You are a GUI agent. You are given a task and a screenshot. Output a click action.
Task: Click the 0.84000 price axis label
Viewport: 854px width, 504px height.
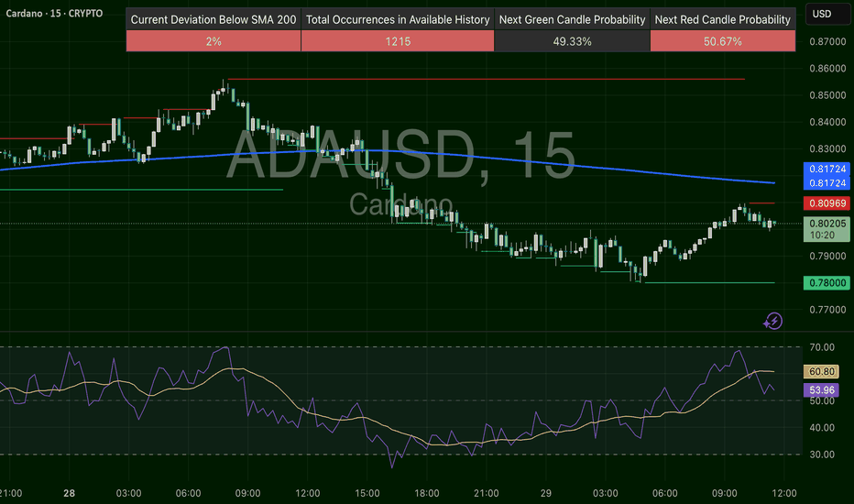click(x=827, y=122)
